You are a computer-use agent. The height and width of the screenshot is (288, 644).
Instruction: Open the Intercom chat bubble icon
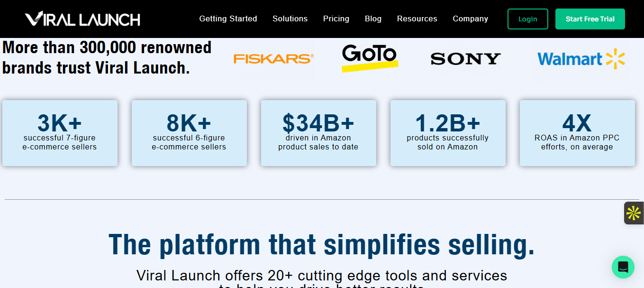[x=623, y=267]
